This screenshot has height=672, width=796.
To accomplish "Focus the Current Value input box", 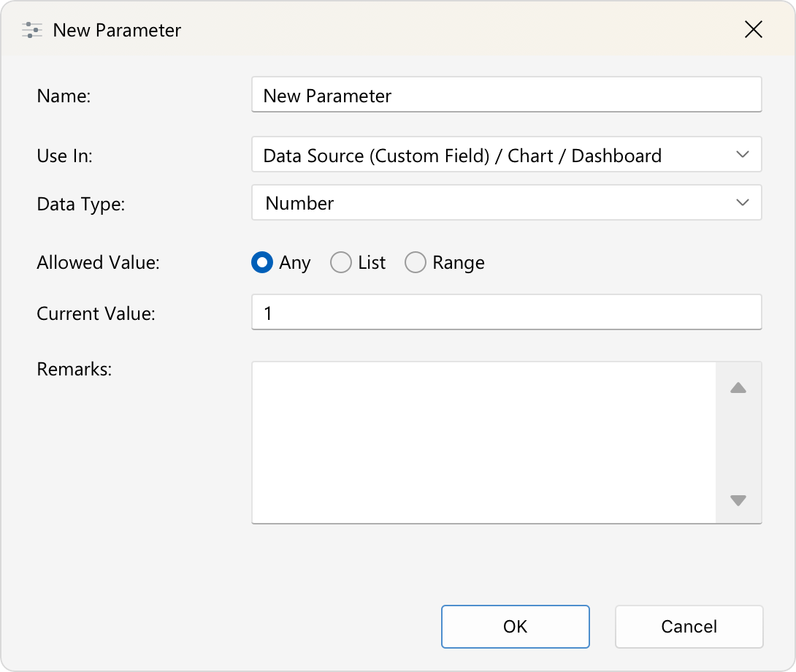I will 507,312.
